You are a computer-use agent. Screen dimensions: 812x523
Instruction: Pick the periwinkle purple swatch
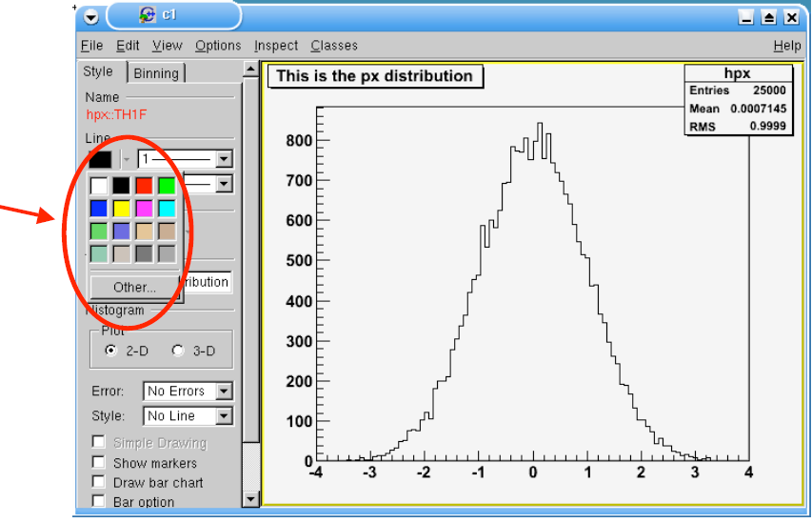[121, 231]
